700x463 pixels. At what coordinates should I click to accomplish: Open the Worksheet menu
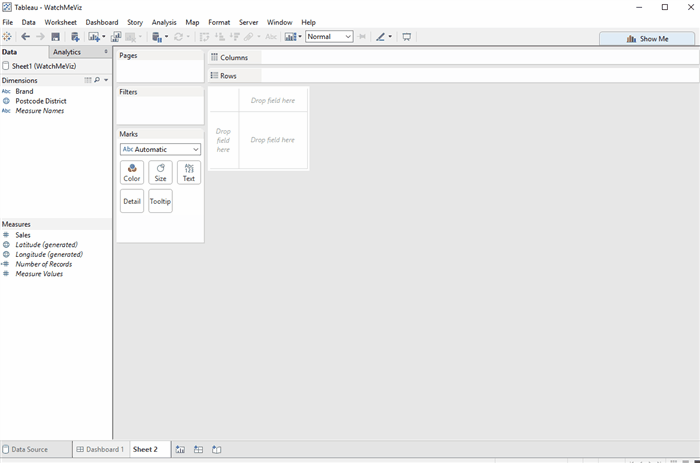pos(60,22)
